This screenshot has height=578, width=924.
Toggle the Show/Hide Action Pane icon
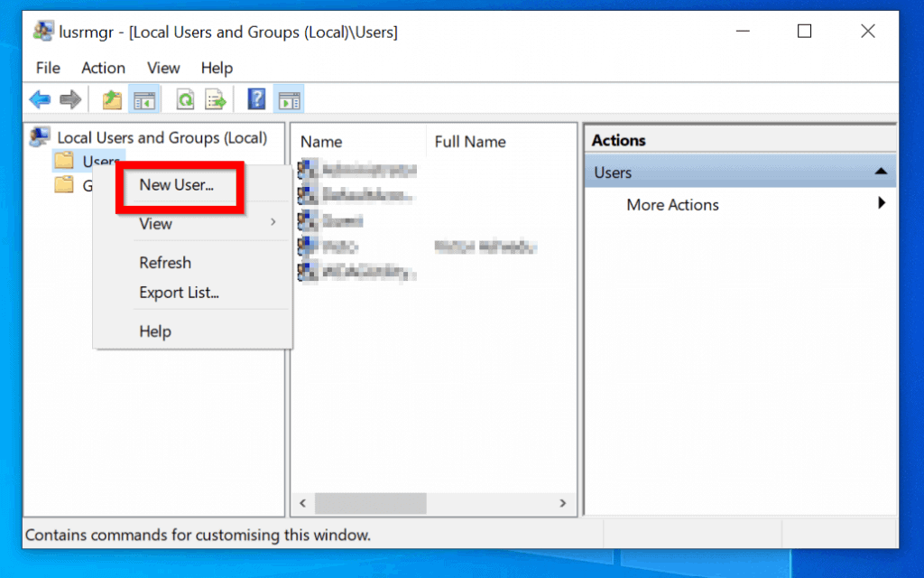coord(289,99)
